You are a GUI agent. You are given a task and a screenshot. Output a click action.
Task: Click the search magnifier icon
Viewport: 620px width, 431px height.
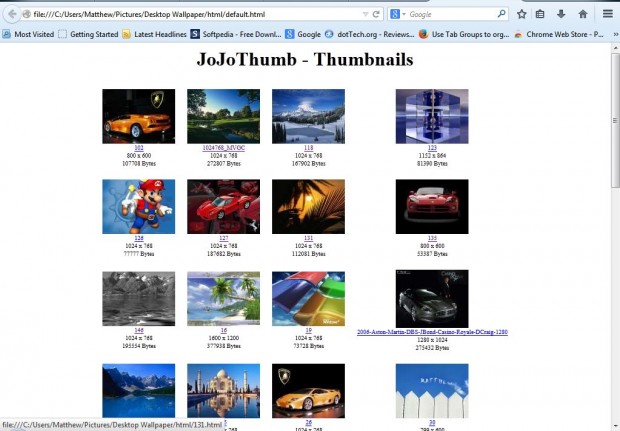tap(501, 14)
